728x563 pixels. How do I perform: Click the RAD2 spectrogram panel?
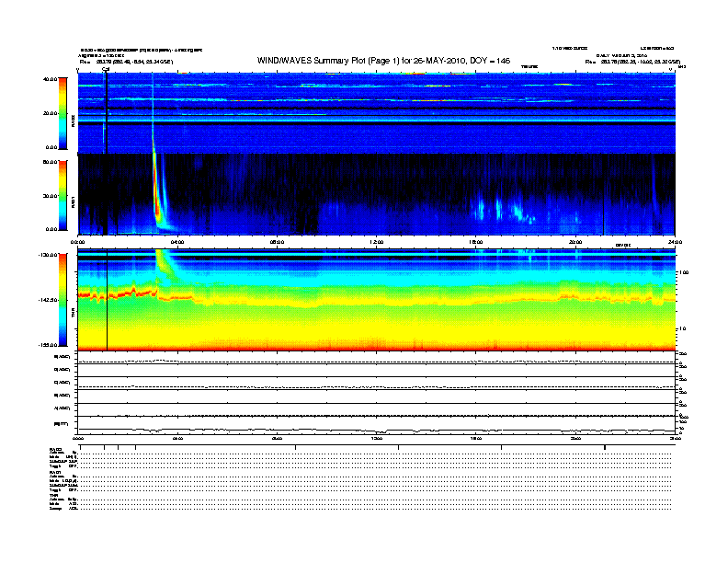pyautogui.click(x=377, y=113)
